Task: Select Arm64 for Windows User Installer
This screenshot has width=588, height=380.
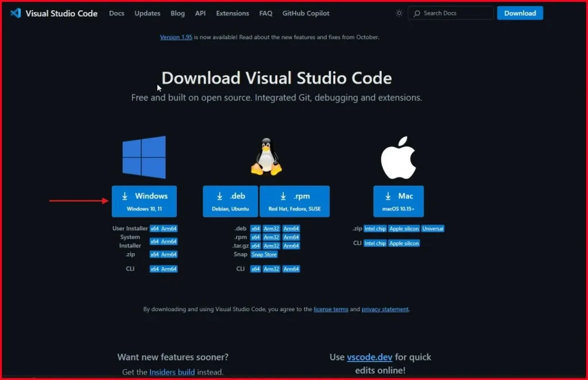Action: pos(169,228)
